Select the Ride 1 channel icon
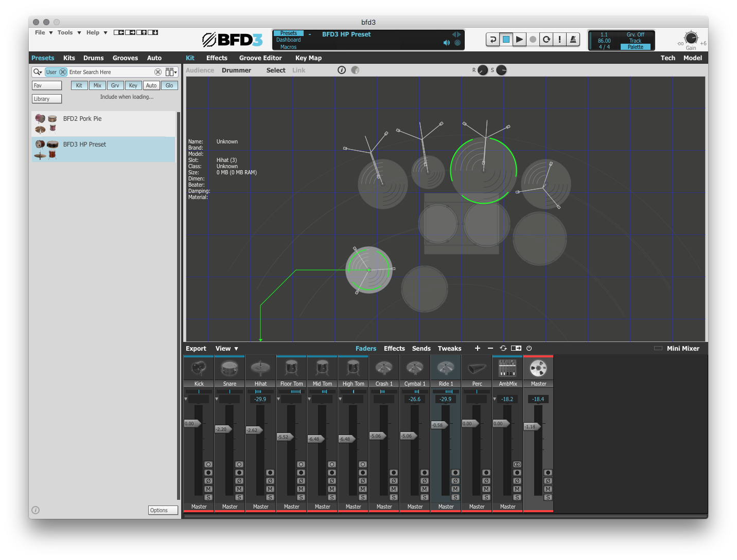The image size is (737, 560). tap(446, 368)
